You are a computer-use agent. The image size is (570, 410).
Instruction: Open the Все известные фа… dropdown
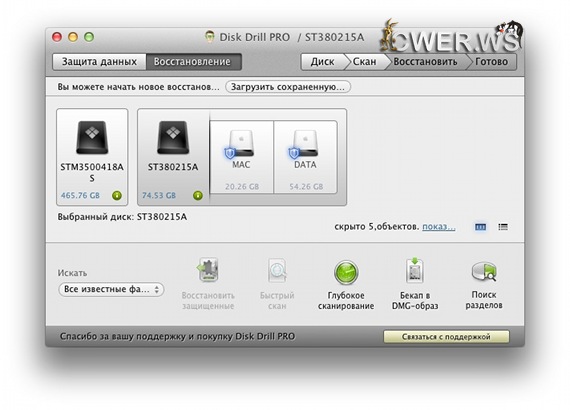pos(111,289)
